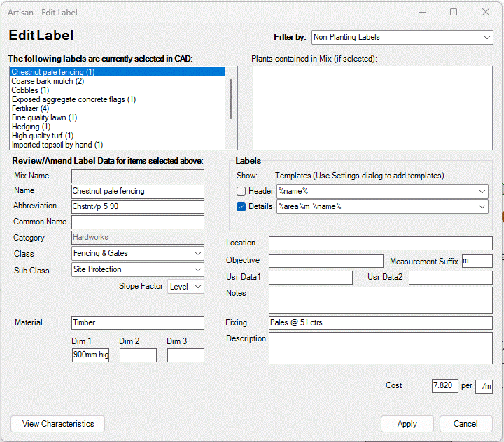Tick the Header checkbox
Screen dimensions: 504x442
tap(241, 191)
